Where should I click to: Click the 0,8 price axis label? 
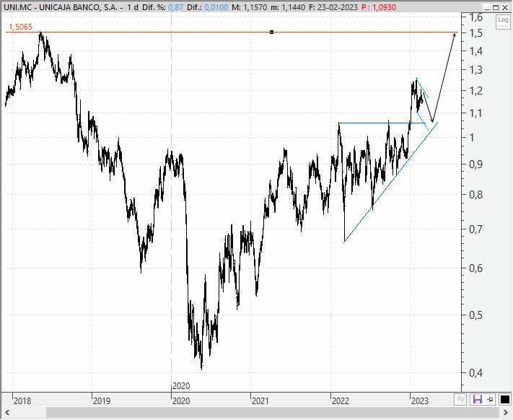[476, 195]
